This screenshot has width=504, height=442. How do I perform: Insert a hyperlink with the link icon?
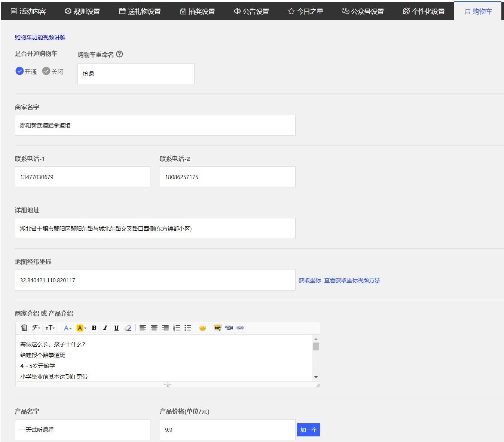pyautogui.click(x=240, y=328)
